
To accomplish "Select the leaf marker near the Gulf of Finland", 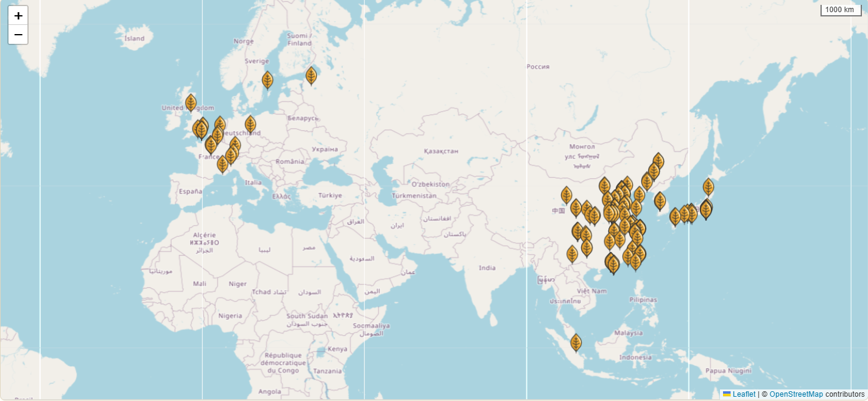I will tap(311, 75).
